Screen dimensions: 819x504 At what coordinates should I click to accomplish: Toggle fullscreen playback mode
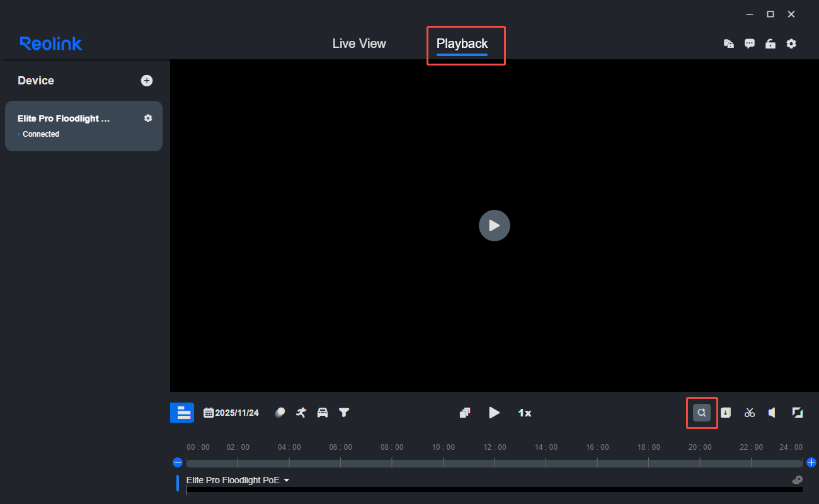[797, 413]
